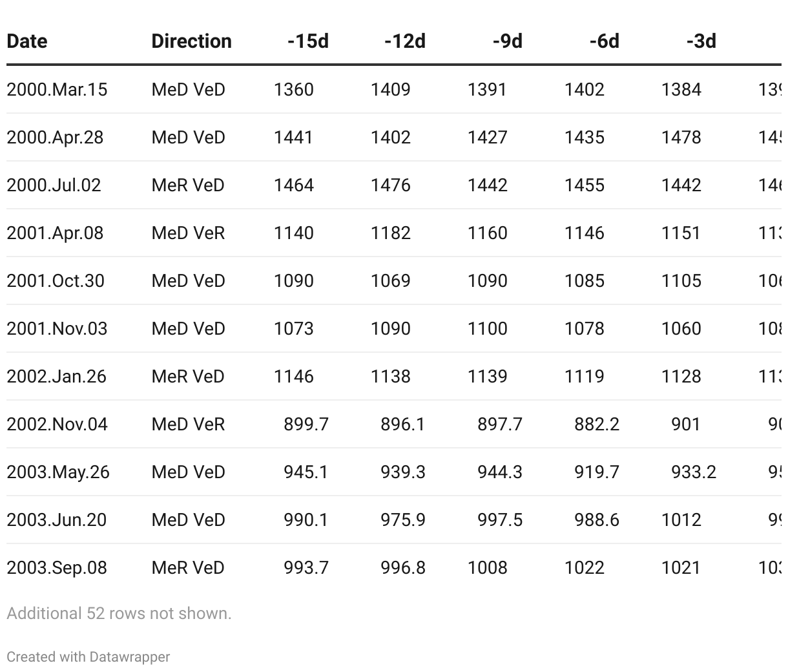Click the 2000.Mar.15 date cell
The image size is (788, 672).
(x=57, y=89)
